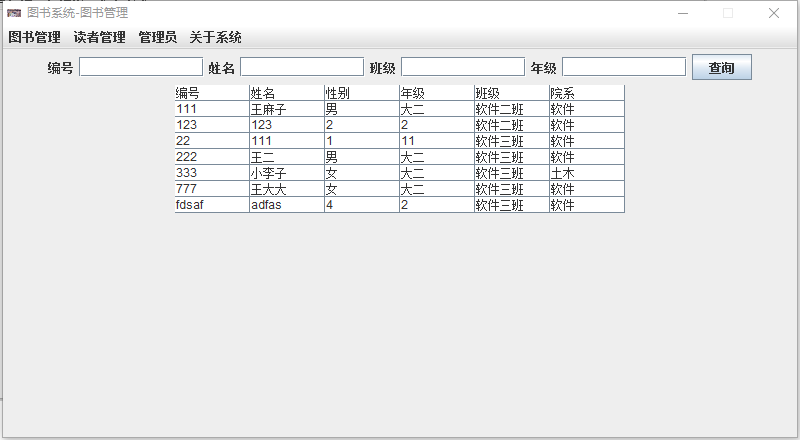Select the 编号 header cell
Viewport: 800px width, 440px height.
(212, 93)
